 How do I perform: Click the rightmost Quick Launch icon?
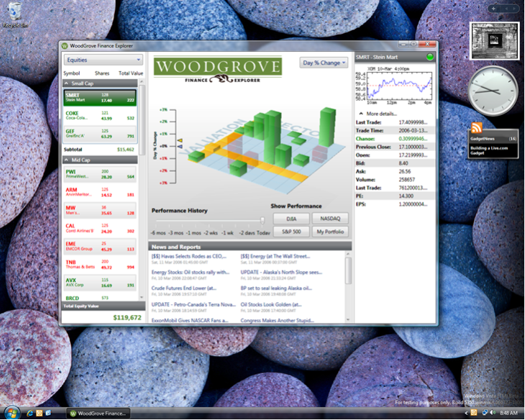(48, 414)
